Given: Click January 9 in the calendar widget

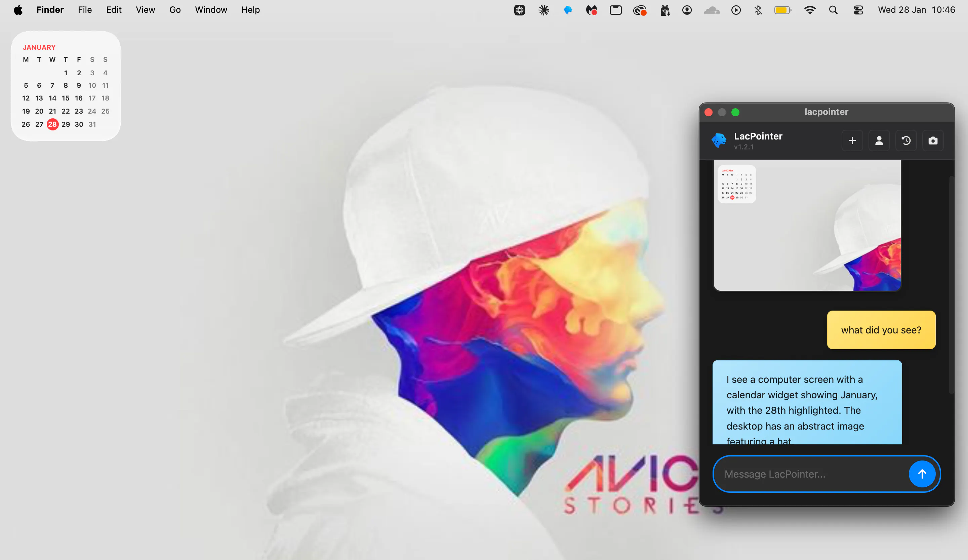Looking at the screenshot, I should click(x=79, y=85).
